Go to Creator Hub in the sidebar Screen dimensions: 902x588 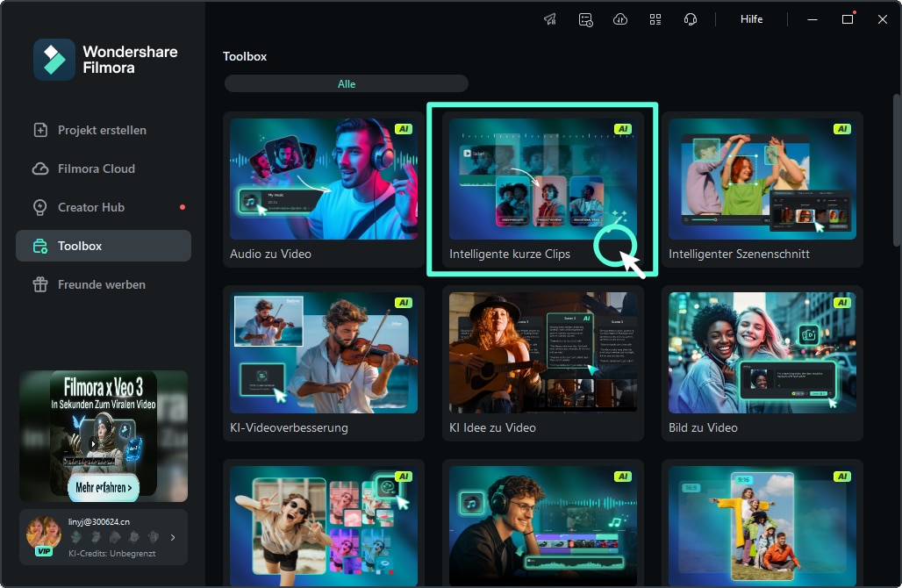point(104,207)
